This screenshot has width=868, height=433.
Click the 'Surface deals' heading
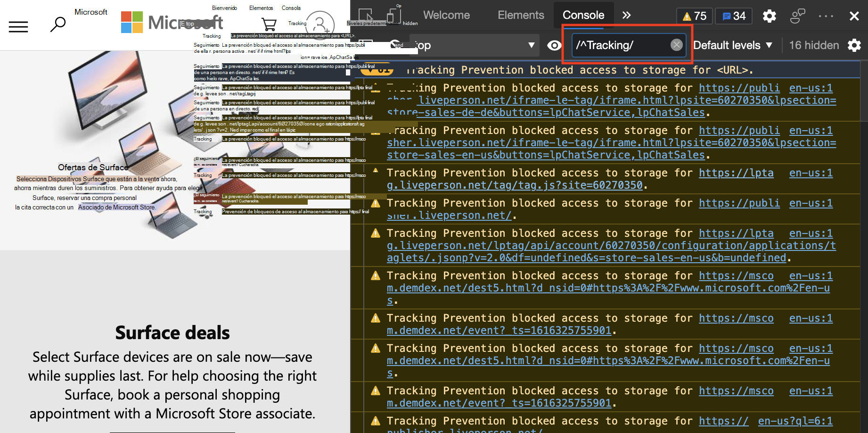[x=172, y=333]
